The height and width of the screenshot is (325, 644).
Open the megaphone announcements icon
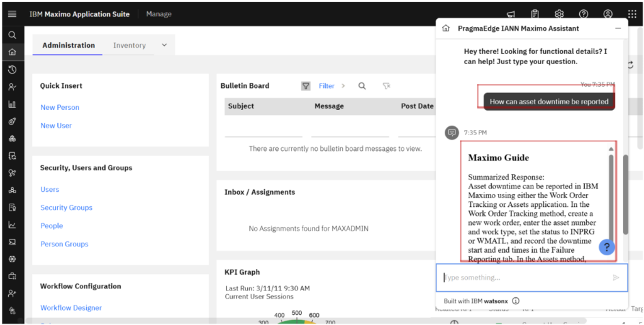pyautogui.click(x=511, y=14)
